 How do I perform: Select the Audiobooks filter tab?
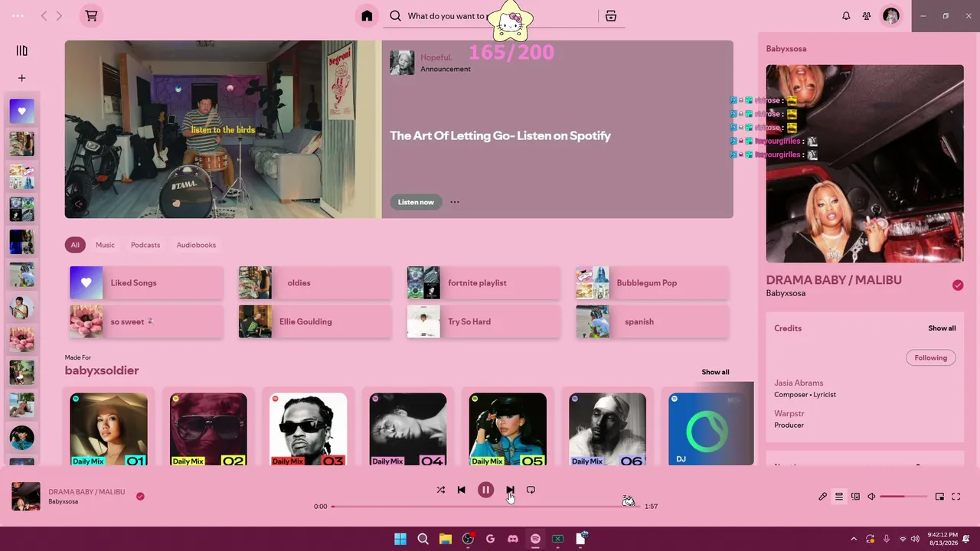tap(196, 245)
